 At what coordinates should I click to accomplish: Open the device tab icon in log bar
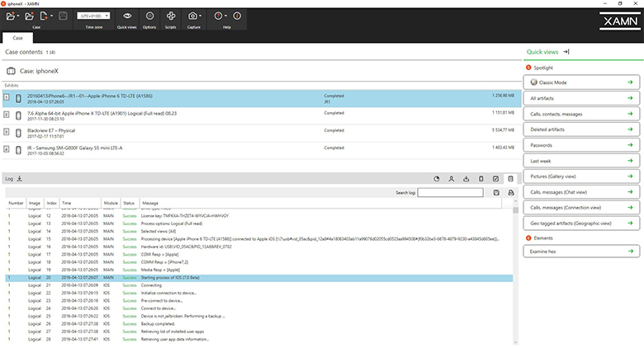[x=481, y=178]
